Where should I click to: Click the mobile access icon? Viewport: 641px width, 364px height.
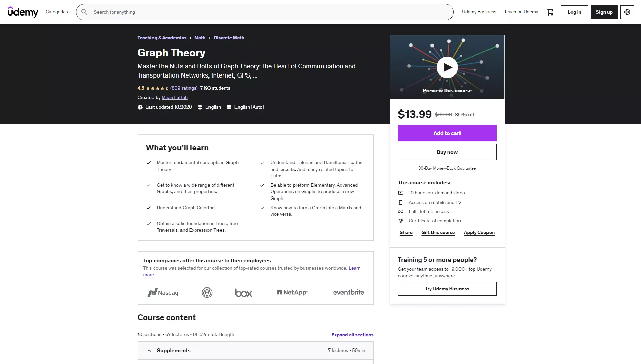[401, 203]
